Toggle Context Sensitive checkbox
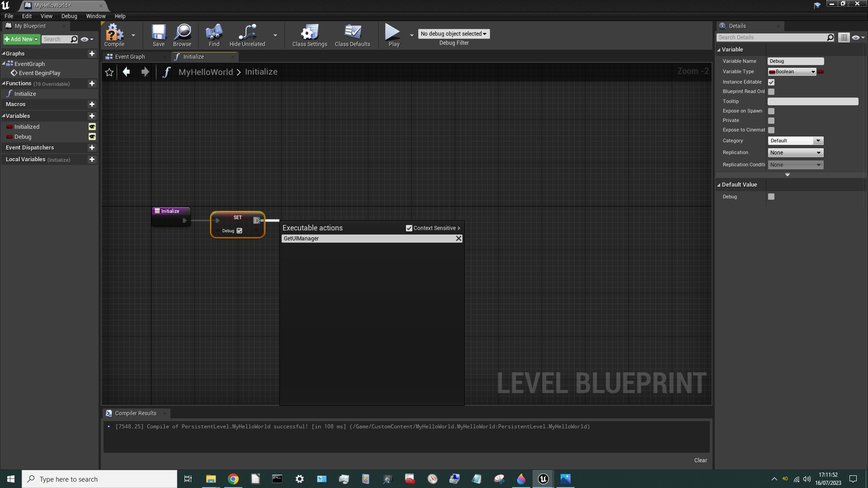The height and width of the screenshot is (488, 868). (409, 228)
